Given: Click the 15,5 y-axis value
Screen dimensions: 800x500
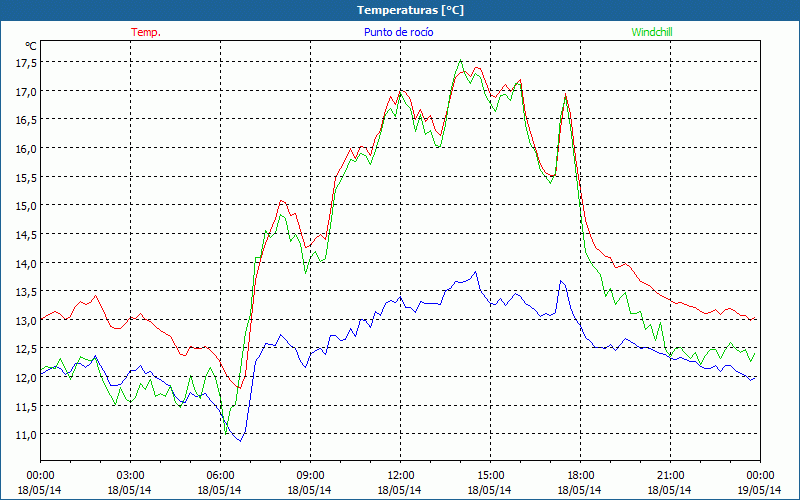Looking at the screenshot, I should [x=27, y=177].
